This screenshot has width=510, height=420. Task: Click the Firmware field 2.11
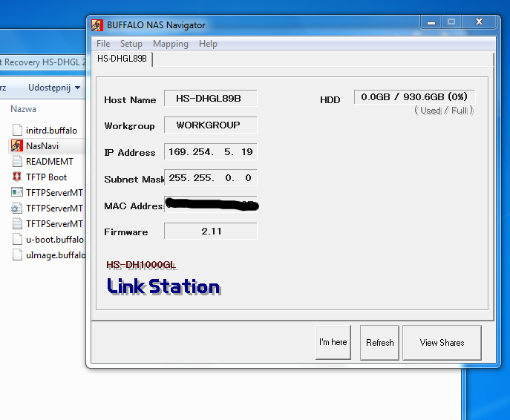pyautogui.click(x=210, y=231)
